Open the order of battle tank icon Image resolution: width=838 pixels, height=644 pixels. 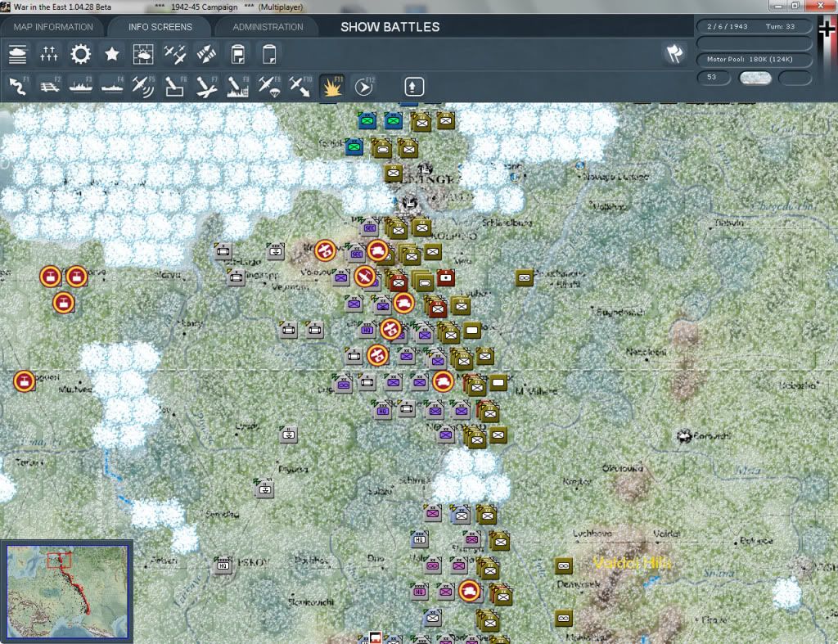[x=18, y=55]
